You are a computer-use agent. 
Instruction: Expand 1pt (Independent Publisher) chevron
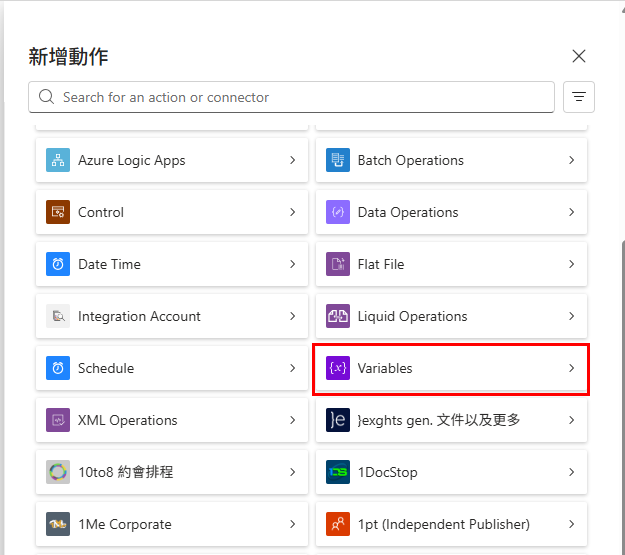click(x=572, y=524)
